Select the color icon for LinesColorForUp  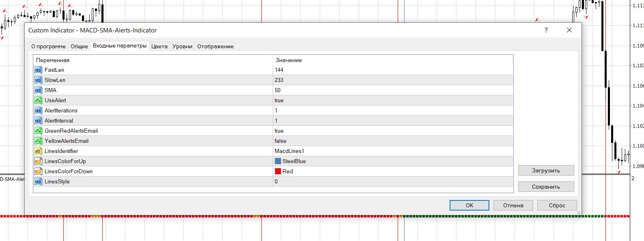(38, 161)
